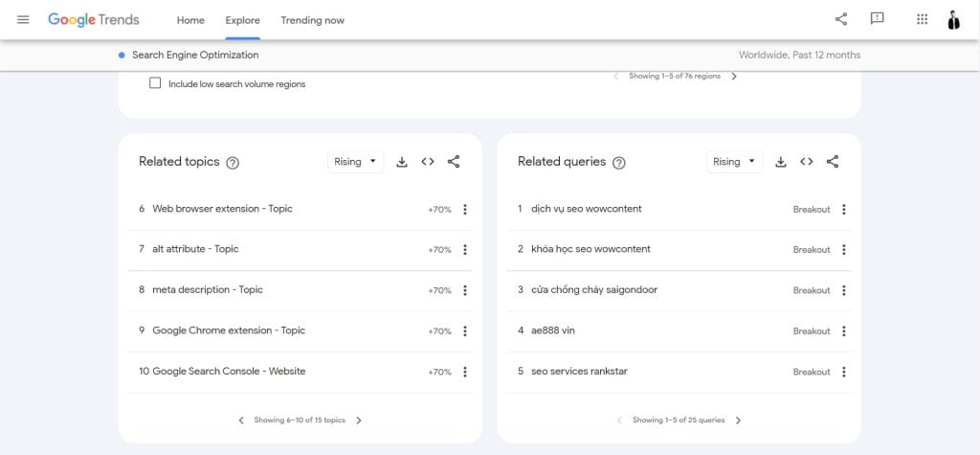
Task: Open more options for seo services rankstar
Action: pyautogui.click(x=844, y=372)
